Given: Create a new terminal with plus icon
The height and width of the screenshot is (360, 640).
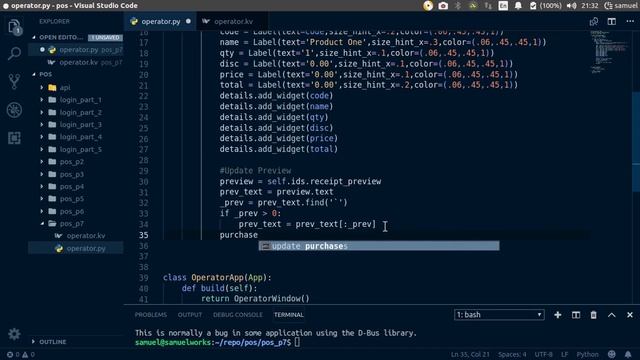Looking at the screenshot, I should (558, 315).
